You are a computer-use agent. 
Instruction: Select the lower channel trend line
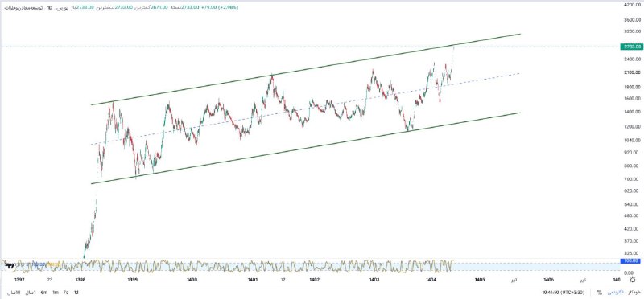[x=306, y=148]
